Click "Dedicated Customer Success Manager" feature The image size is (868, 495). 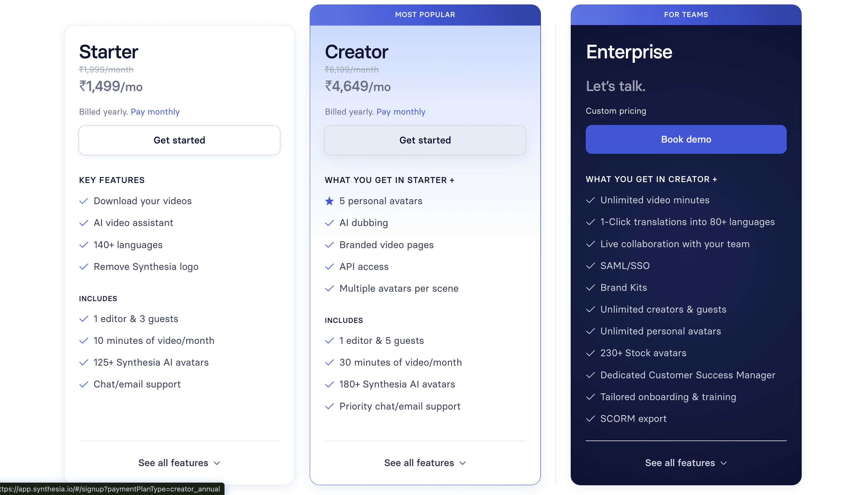[688, 375]
